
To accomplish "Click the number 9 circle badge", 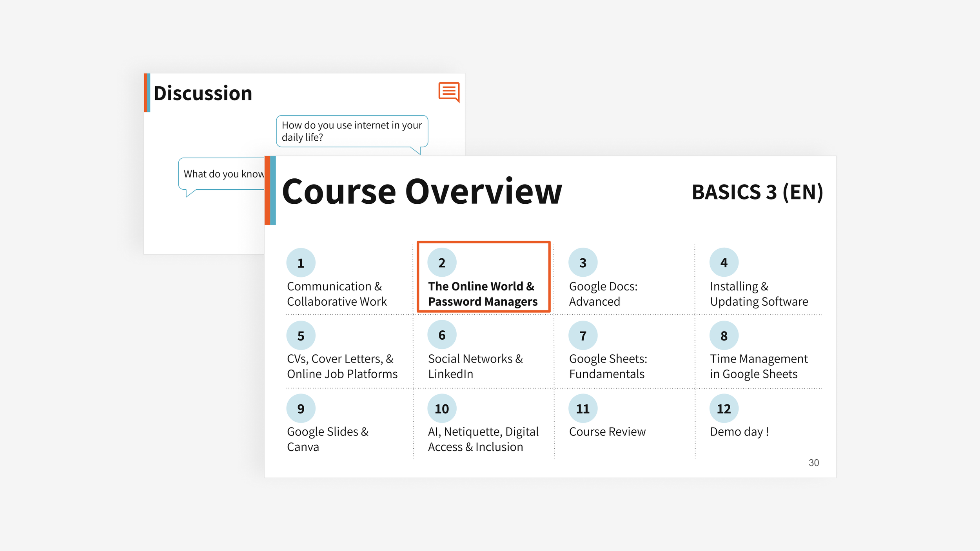I will coord(301,409).
